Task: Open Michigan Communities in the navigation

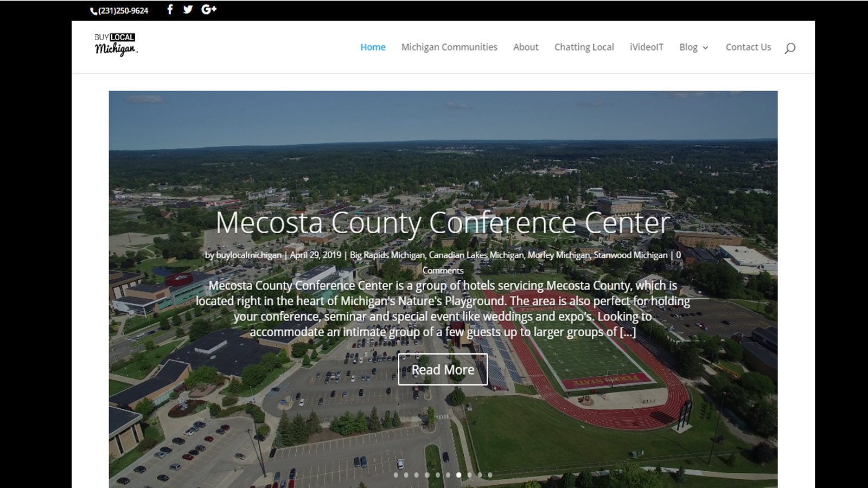Action: pos(449,47)
